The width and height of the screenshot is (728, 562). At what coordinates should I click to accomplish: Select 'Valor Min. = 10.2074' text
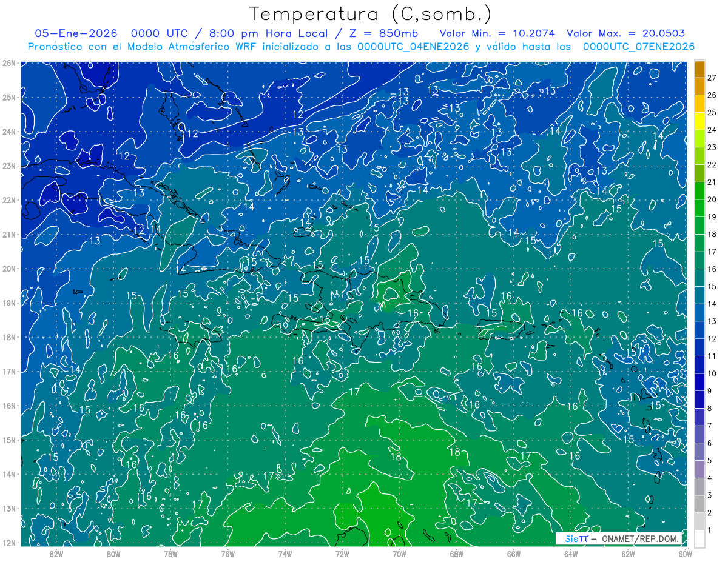(498, 33)
